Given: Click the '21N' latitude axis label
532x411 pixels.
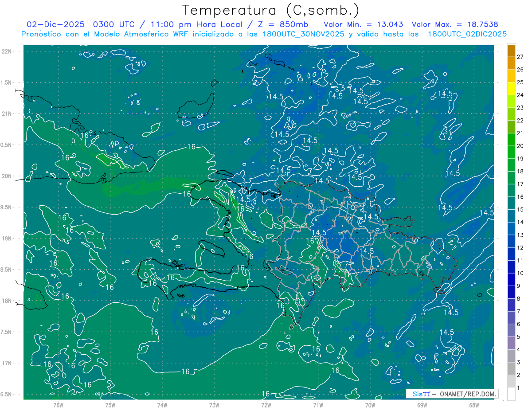Looking at the screenshot, I should tap(8, 114).
